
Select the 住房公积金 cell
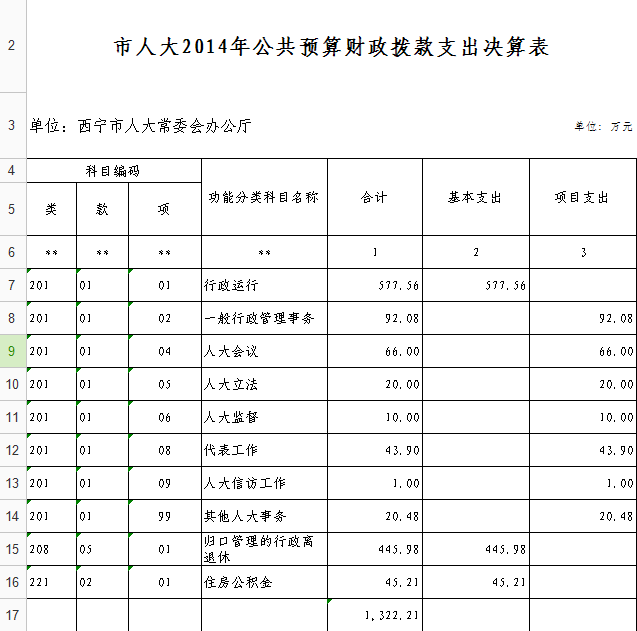[x=263, y=582]
